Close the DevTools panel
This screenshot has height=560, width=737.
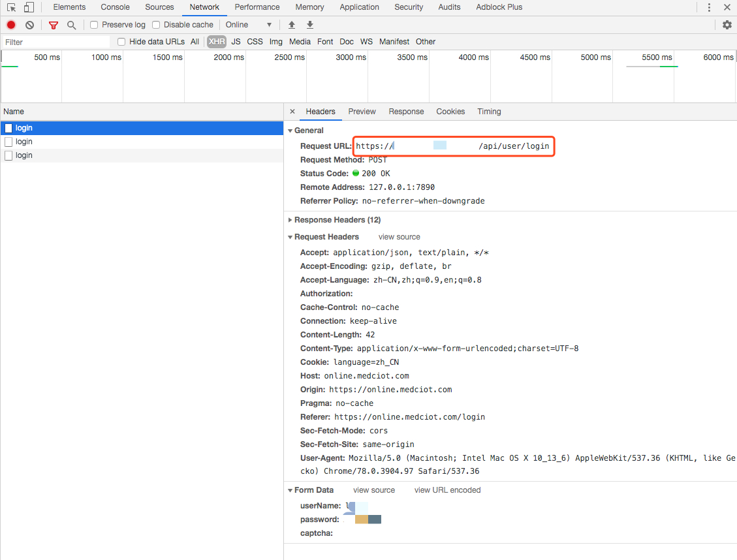tap(727, 8)
